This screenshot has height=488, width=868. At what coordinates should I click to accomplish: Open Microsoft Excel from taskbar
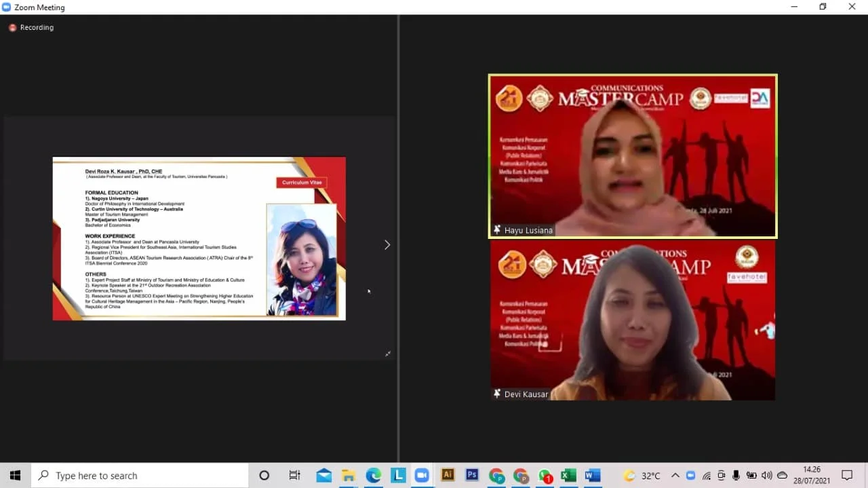point(568,476)
